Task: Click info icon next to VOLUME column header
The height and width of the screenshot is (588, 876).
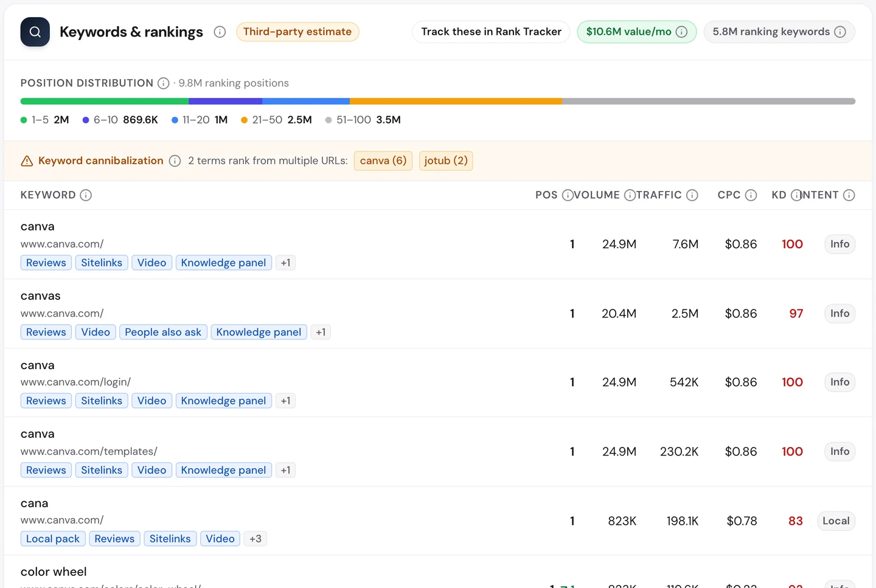Action: [630, 195]
